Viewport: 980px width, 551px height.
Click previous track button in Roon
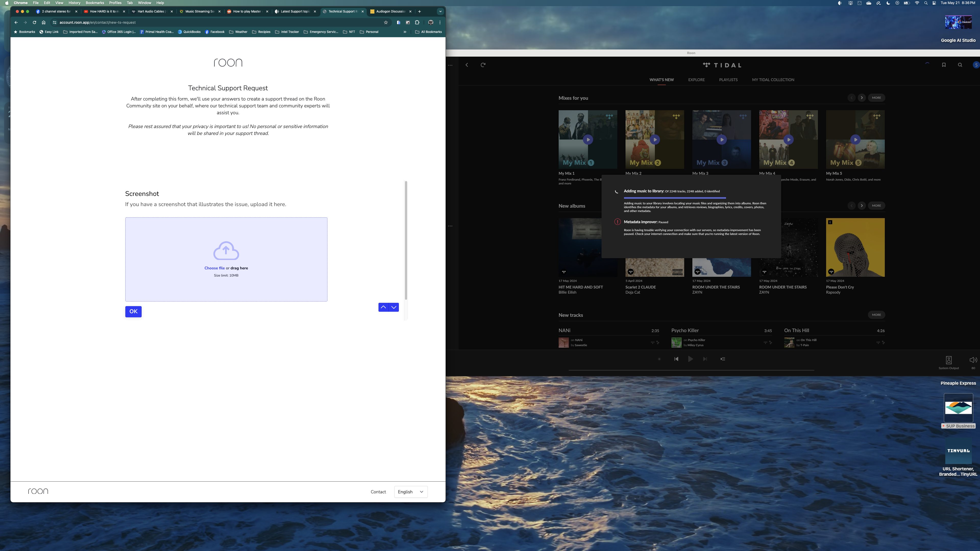click(676, 359)
